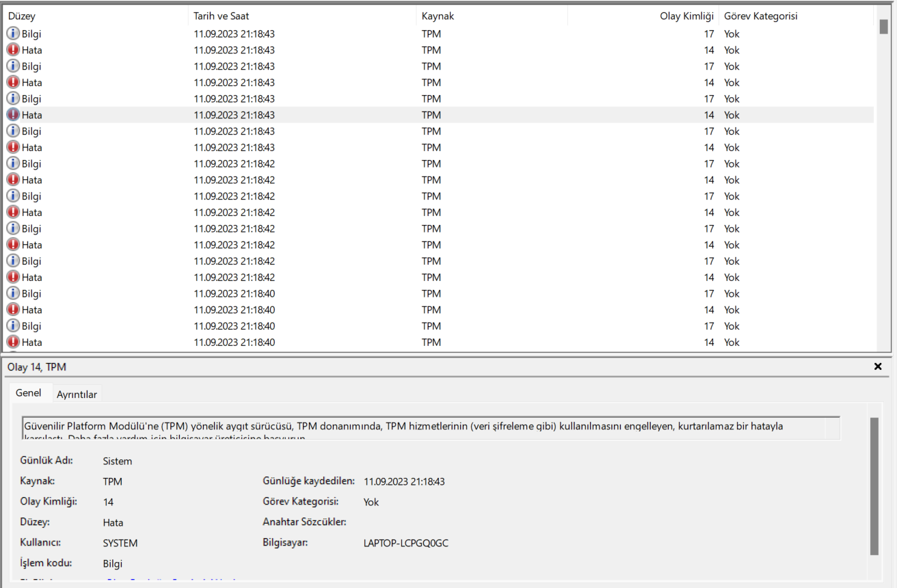Click the "Olay 14, TPM" pane title
The width and height of the screenshot is (897, 588).
point(37,367)
